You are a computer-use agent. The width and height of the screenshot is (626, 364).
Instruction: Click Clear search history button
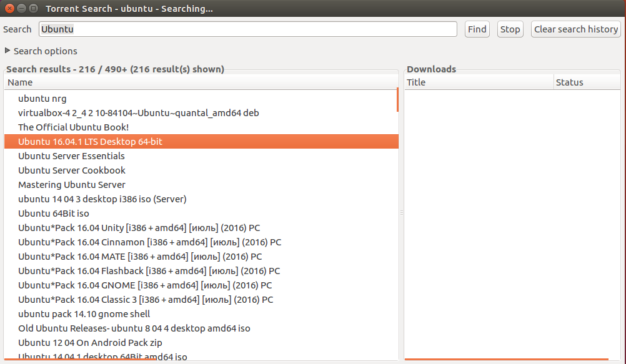(x=576, y=29)
